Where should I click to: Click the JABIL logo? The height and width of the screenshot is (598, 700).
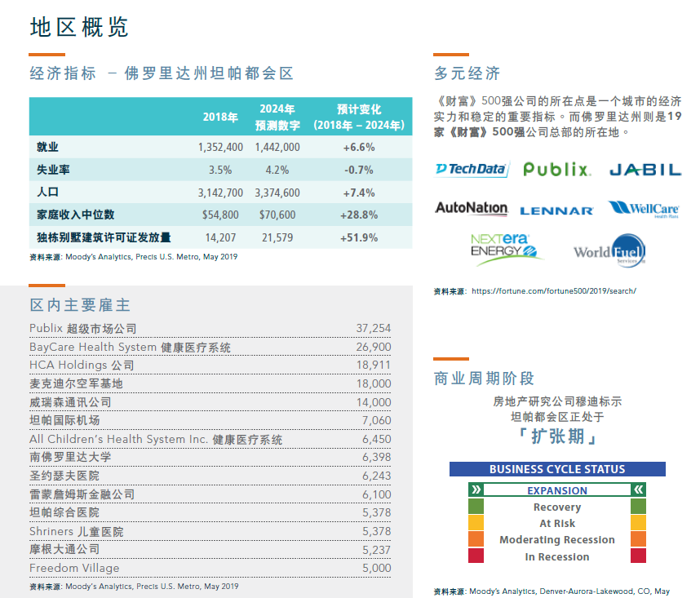point(645,170)
